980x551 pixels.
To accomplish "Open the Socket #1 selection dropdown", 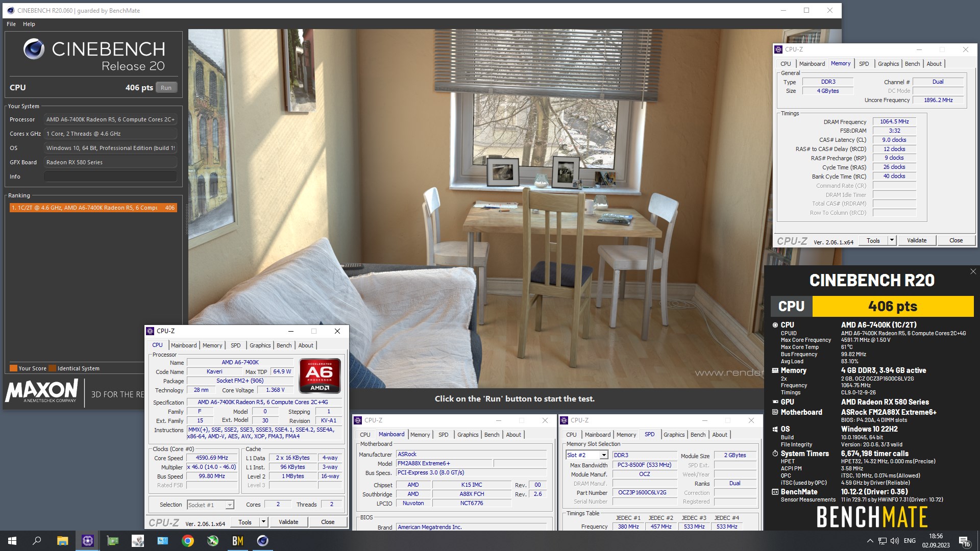I will [x=210, y=505].
